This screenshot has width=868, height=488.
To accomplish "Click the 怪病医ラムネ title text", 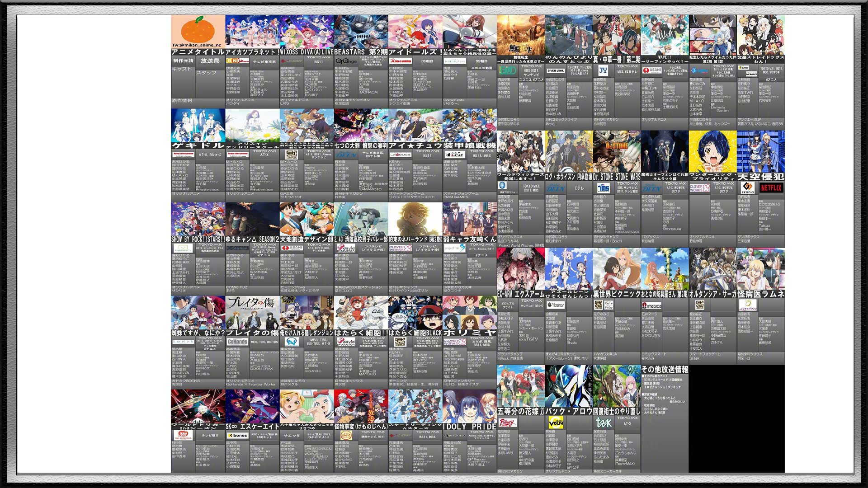I will coord(760,294).
